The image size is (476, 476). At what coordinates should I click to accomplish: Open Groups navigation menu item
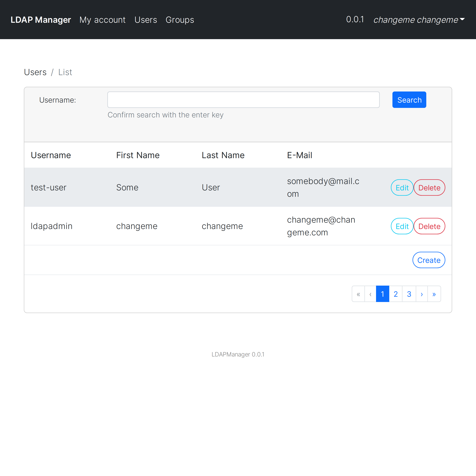pos(180,20)
